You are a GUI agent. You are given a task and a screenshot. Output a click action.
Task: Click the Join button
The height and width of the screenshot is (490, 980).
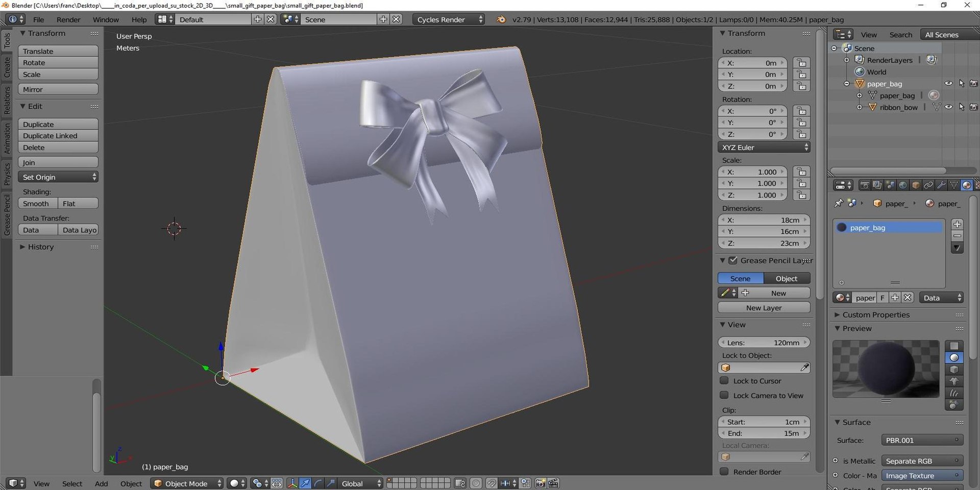click(58, 162)
